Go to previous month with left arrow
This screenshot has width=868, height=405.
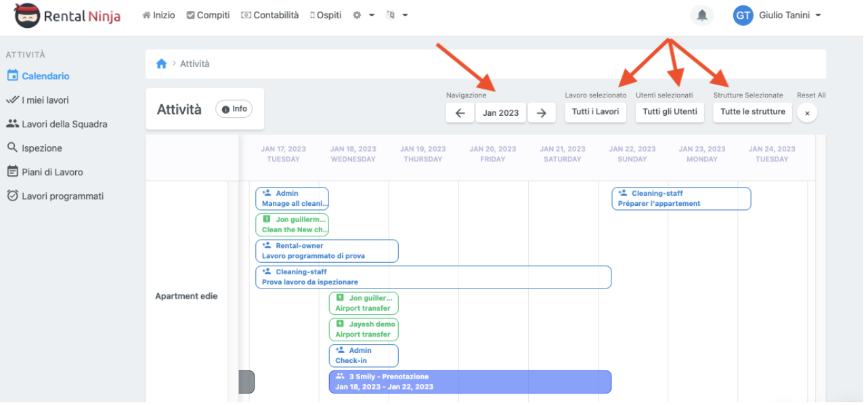(460, 113)
